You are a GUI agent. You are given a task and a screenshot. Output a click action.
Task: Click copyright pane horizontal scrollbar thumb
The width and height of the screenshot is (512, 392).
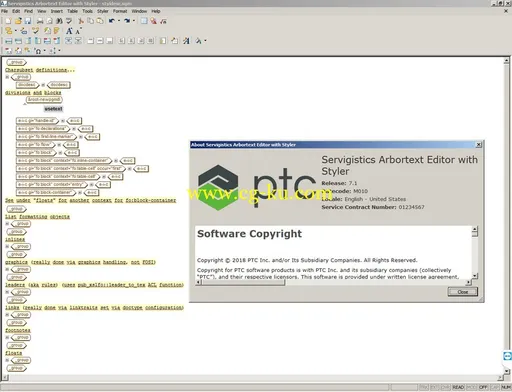tap(244, 282)
